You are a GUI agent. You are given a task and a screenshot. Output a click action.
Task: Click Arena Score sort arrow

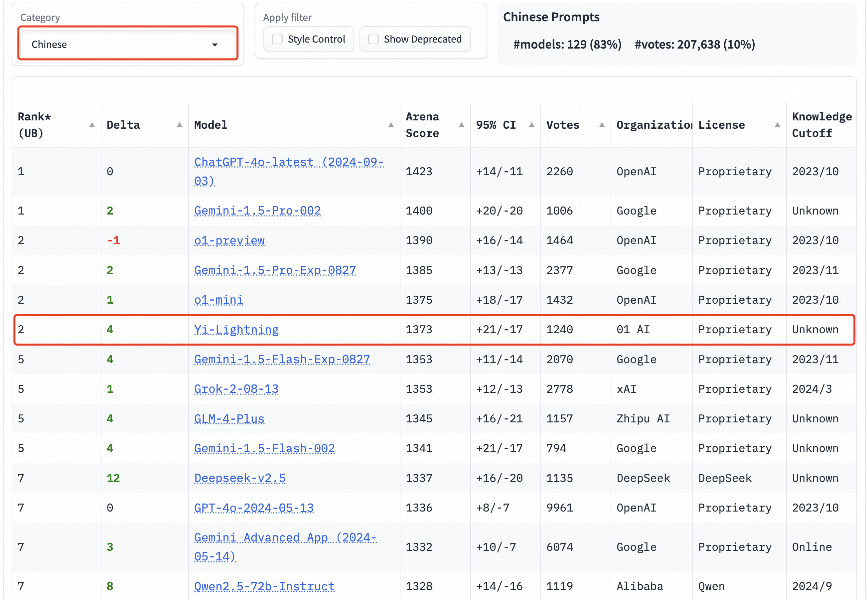pos(461,125)
